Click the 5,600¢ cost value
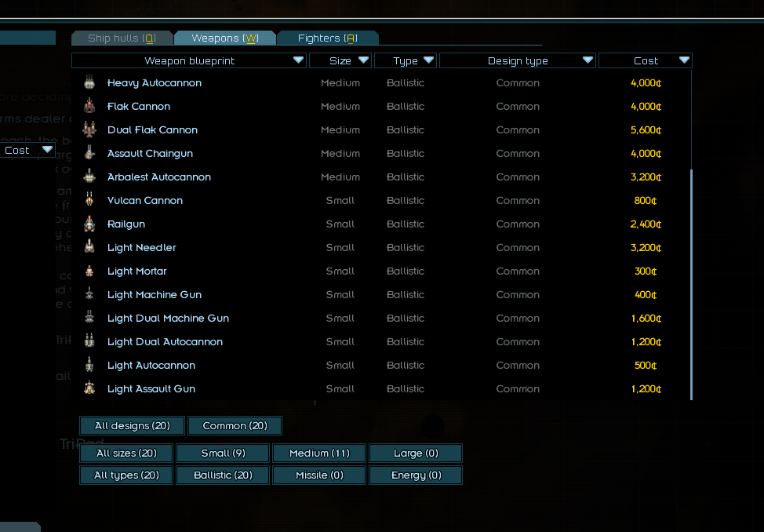Screen dimensions: 764x532 646,129
